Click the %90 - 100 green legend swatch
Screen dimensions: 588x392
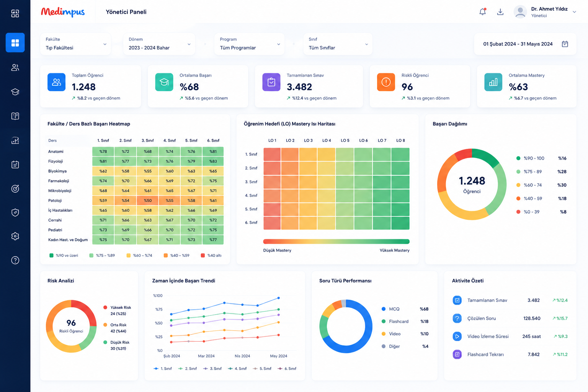[518, 158]
